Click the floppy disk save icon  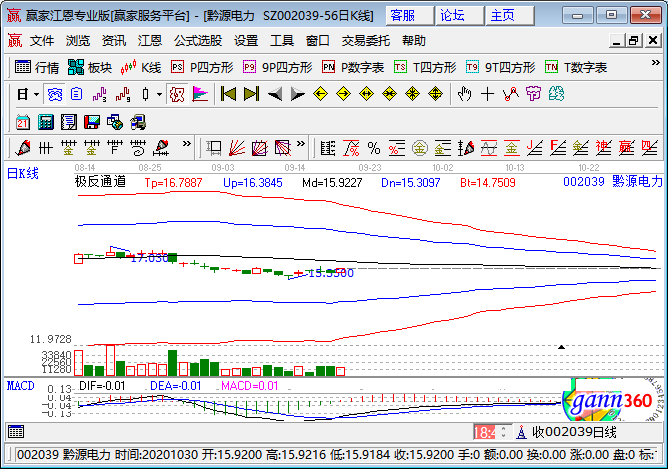coord(92,122)
